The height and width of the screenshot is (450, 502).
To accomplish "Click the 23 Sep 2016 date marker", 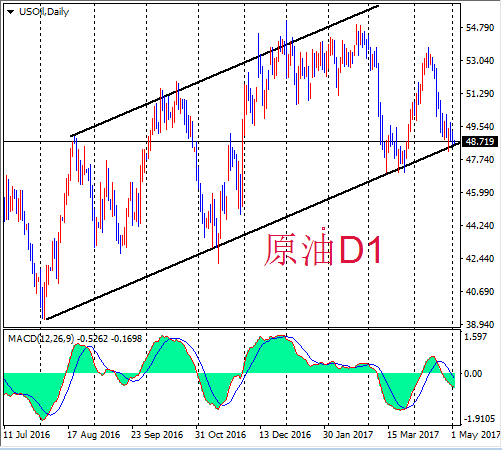I will pyautogui.click(x=157, y=435).
